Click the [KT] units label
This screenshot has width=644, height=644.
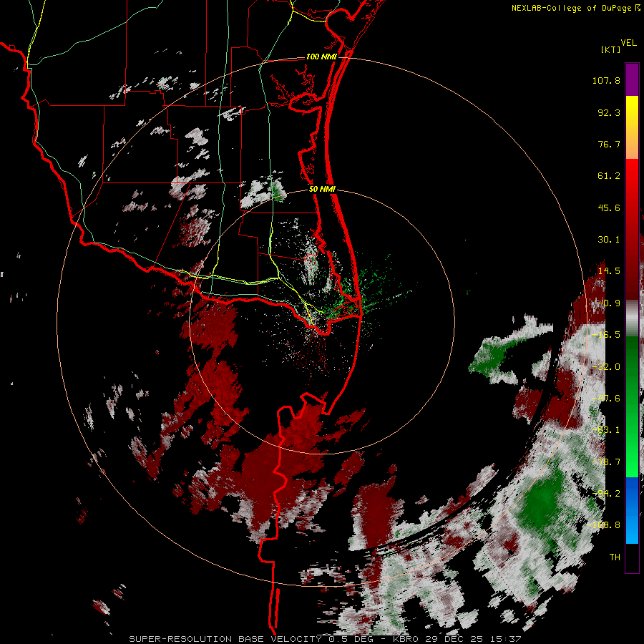[x=611, y=49]
